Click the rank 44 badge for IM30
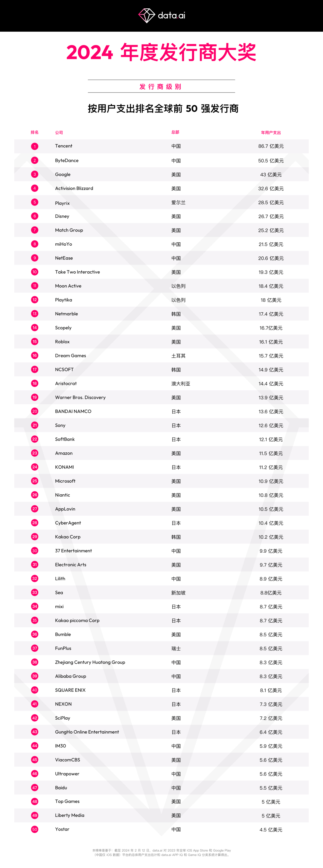Image resolution: width=323 pixels, height=868 pixels. click(x=35, y=746)
